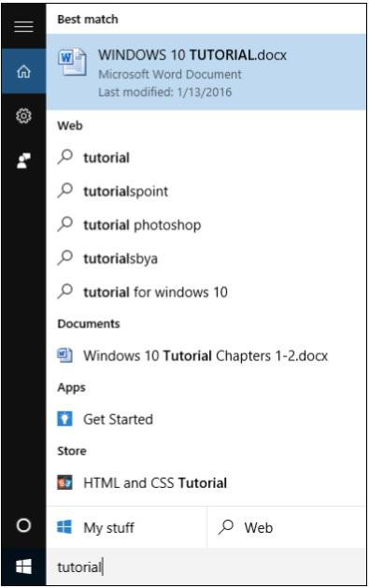369x588 pixels.
Task: Open the Settings gear icon
Action: [x=23, y=116]
